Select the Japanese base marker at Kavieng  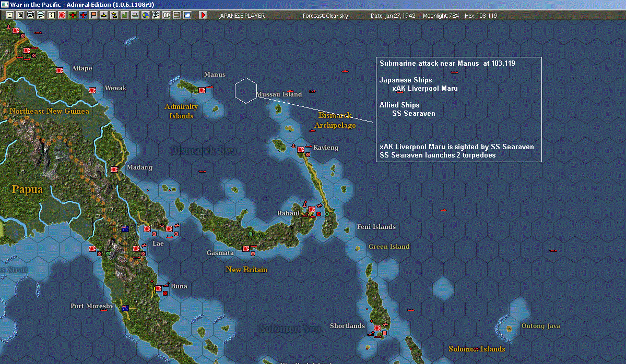[301, 150]
